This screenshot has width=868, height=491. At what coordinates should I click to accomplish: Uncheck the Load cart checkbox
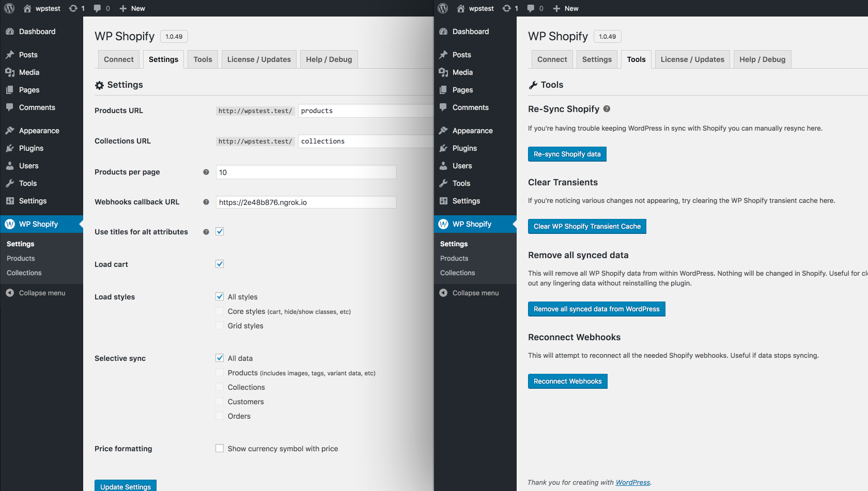(x=220, y=264)
